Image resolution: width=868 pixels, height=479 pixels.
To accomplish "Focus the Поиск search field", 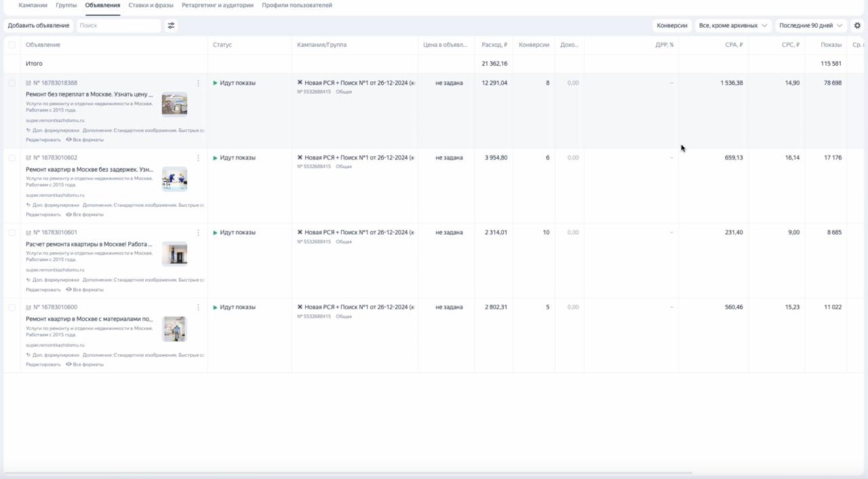I will coord(119,26).
